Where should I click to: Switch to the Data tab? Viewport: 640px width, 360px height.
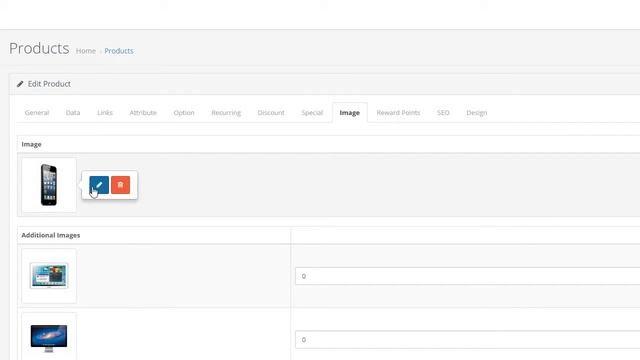tap(73, 113)
